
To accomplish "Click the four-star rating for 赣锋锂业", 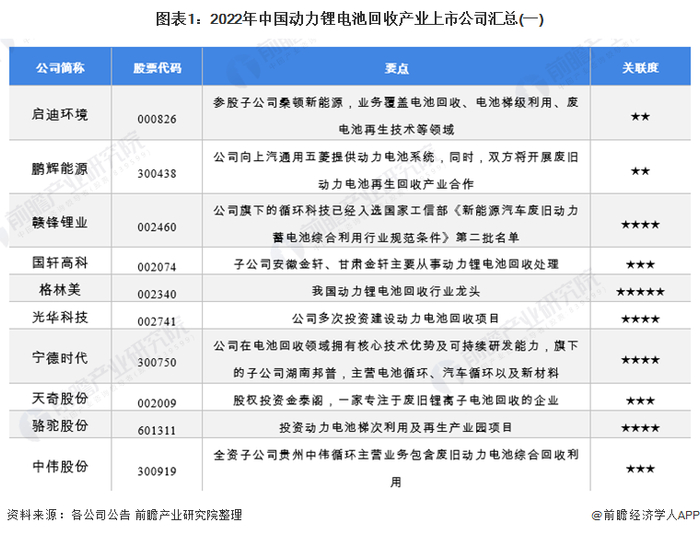I will click(x=640, y=225).
